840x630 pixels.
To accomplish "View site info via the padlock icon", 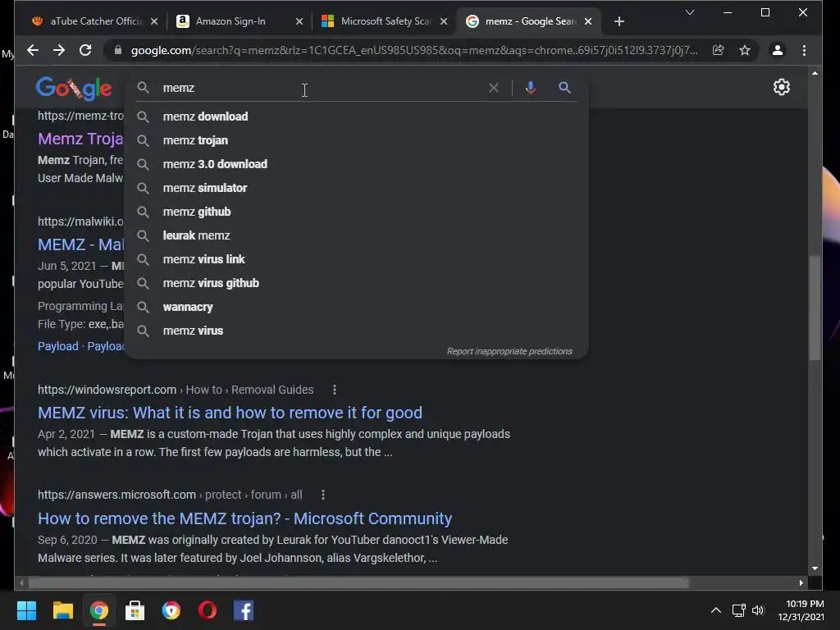I will pos(118,50).
